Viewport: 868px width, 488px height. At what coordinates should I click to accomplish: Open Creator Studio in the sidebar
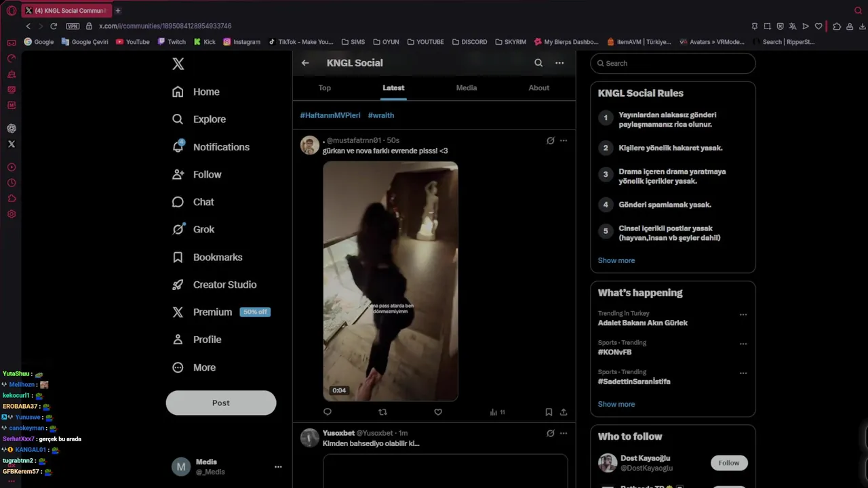pyautogui.click(x=214, y=285)
